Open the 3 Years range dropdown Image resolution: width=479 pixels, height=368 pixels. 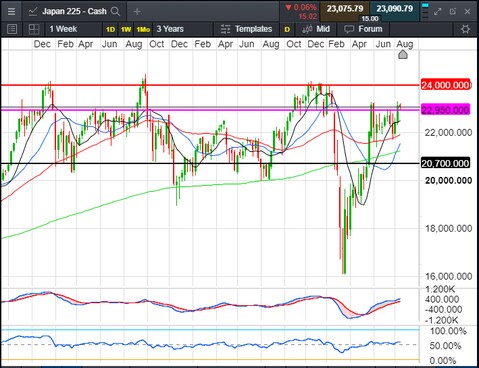pyautogui.click(x=170, y=29)
